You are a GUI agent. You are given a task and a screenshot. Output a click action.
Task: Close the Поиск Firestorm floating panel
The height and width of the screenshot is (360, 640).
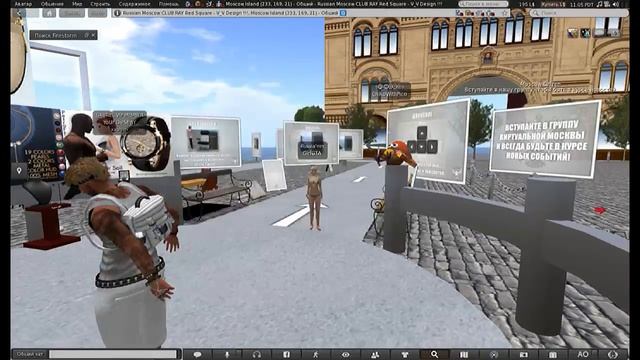click(x=93, y=36)
